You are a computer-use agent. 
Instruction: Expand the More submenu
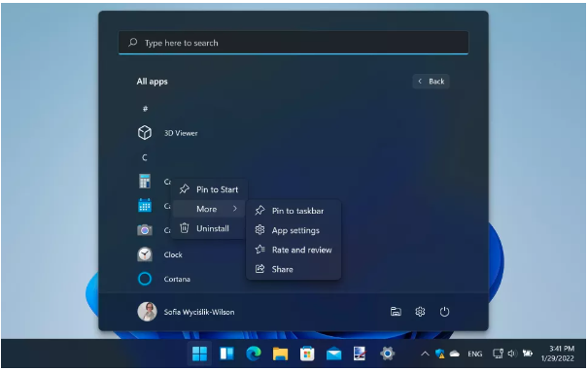(209, 209)
